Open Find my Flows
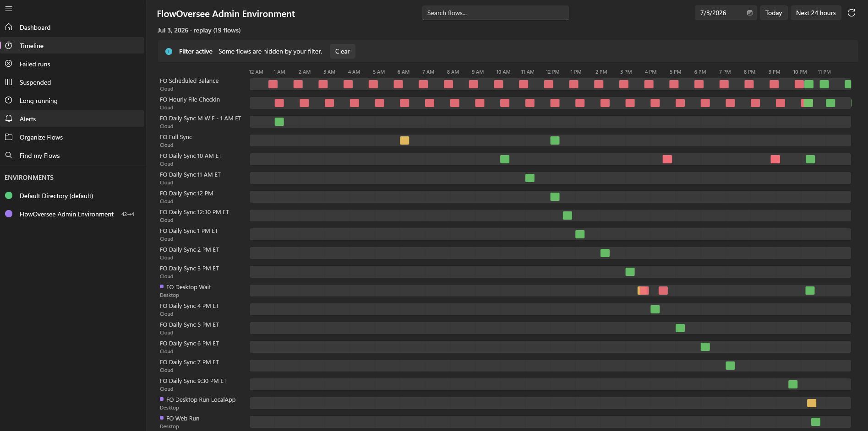This screenshot has height=431, width=868. tap(72, 156)
